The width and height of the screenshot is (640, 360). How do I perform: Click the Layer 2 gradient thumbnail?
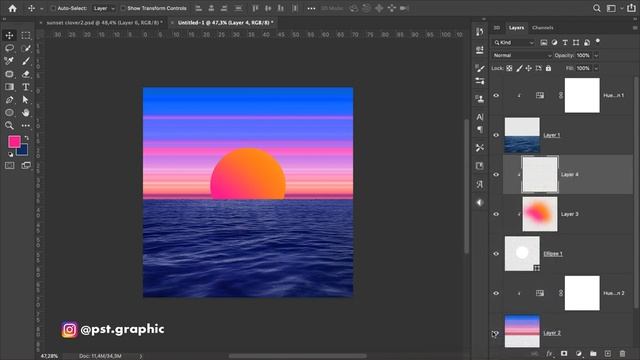tap(522, 331)
